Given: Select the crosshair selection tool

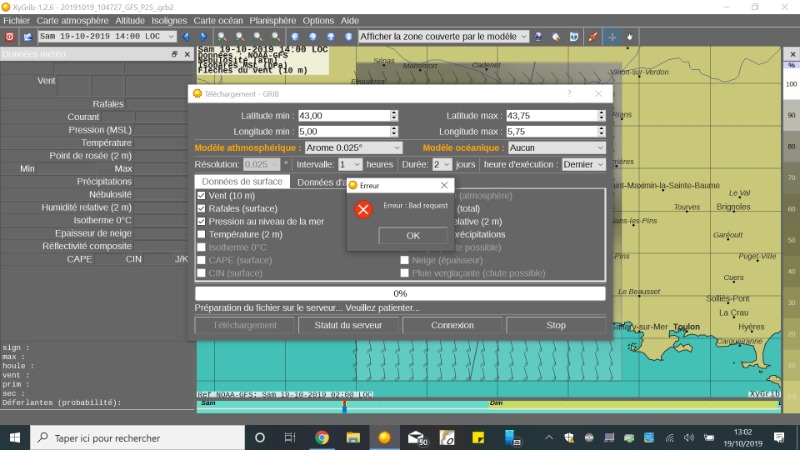Looking at the screenshot, I should point(612,37).
